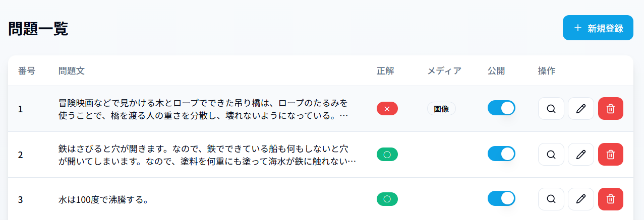The height and width of the screenshot is (220, 644).
Task: Switch off 公開 for question 3
Action: 501,198
